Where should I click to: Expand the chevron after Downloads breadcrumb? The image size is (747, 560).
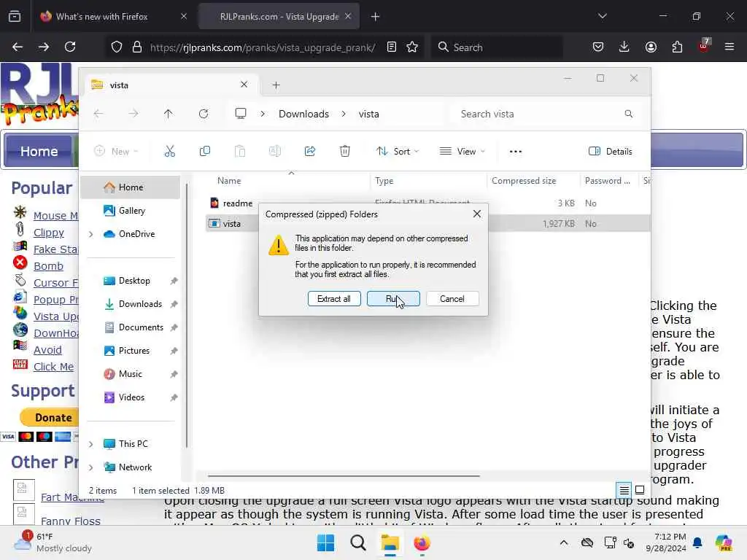point(344,114)
